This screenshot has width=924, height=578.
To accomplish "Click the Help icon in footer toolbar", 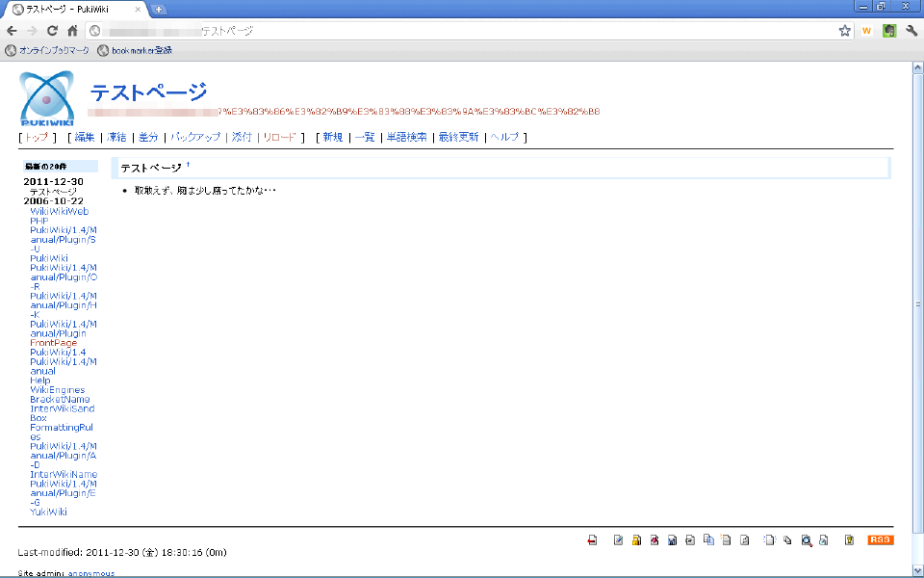I will (x=849, y=539).
